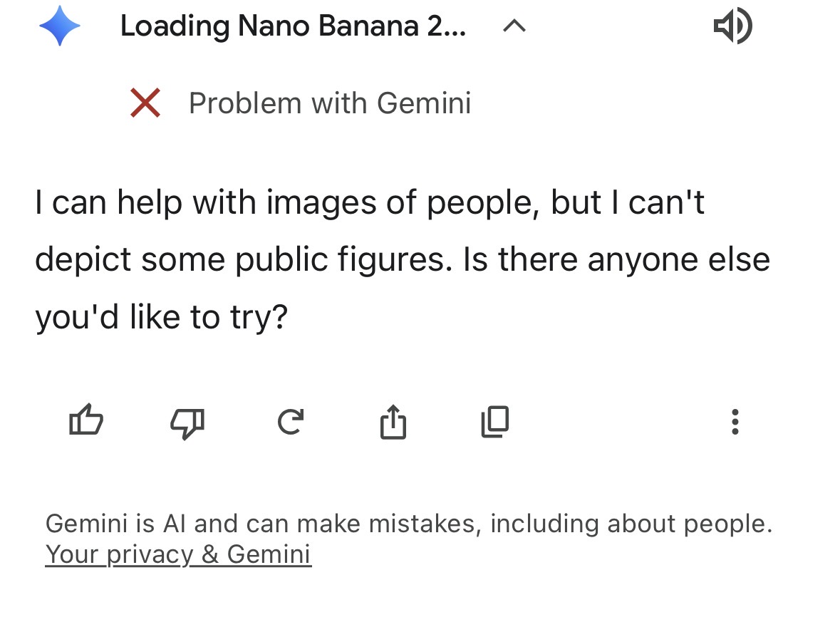Image resolution: width=840 pixels, height=622 pixels.
Task: Collapse the thinking steps with the chevron
Action: click(x=514, y=27)
